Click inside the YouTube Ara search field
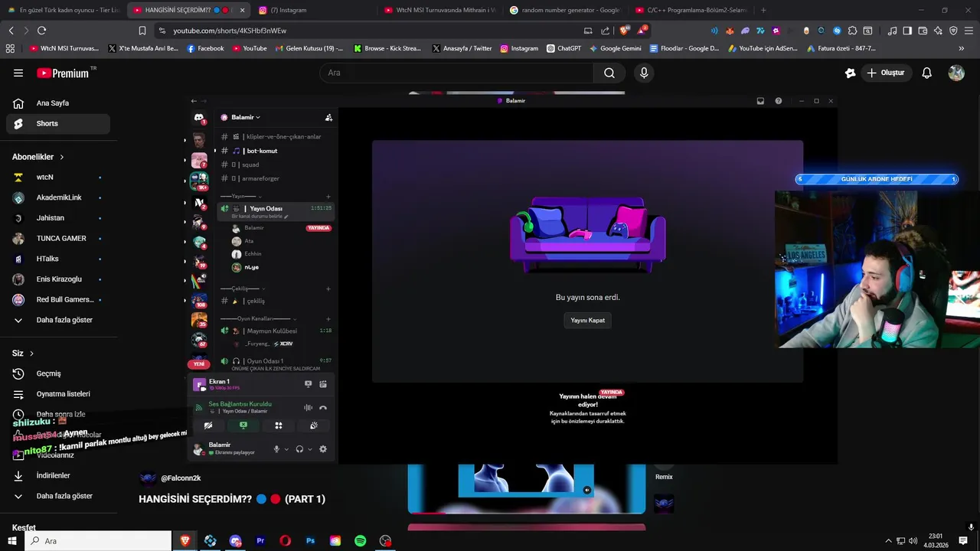This screenshot has width=980, height=551. [456, 73]
